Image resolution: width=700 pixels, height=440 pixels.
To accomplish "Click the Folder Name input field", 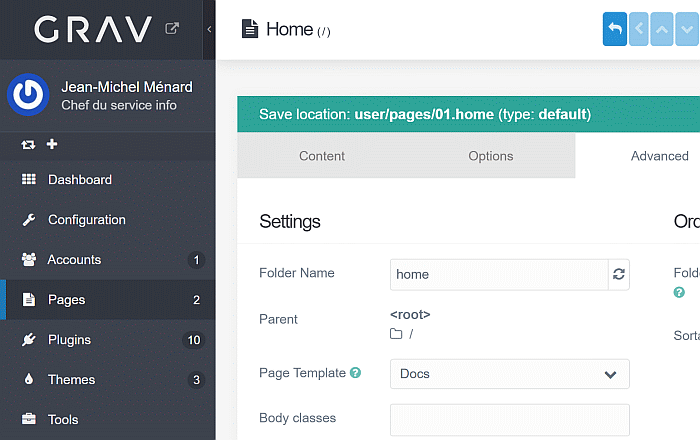I will click(x=499, y=274).
